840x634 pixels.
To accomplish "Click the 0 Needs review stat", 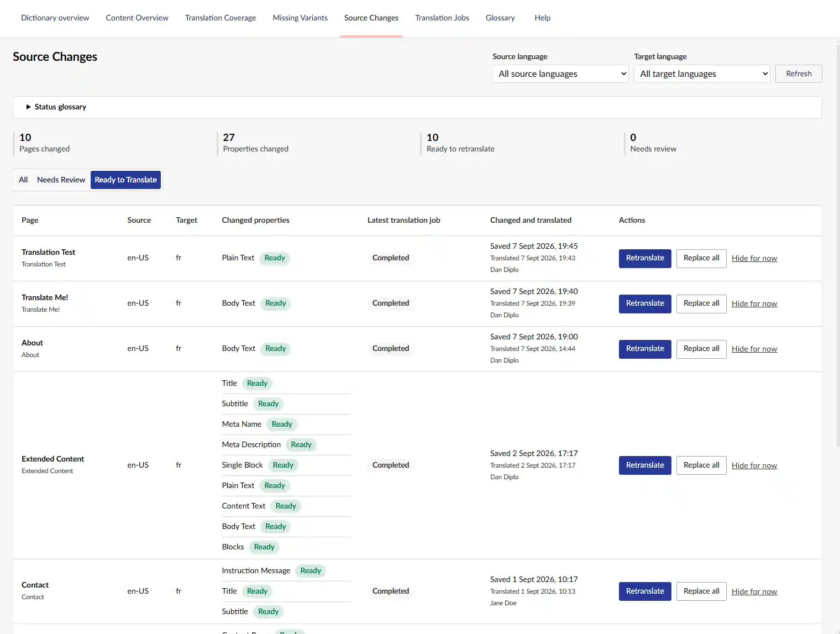I will pyautogui.click(x=653, y=143).
